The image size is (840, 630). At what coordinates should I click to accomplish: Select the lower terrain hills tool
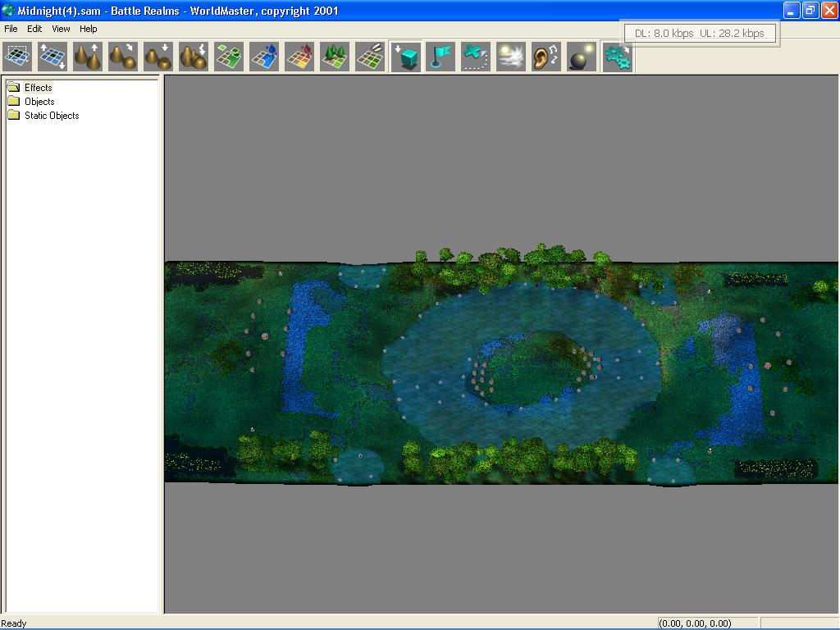[158, 57]
